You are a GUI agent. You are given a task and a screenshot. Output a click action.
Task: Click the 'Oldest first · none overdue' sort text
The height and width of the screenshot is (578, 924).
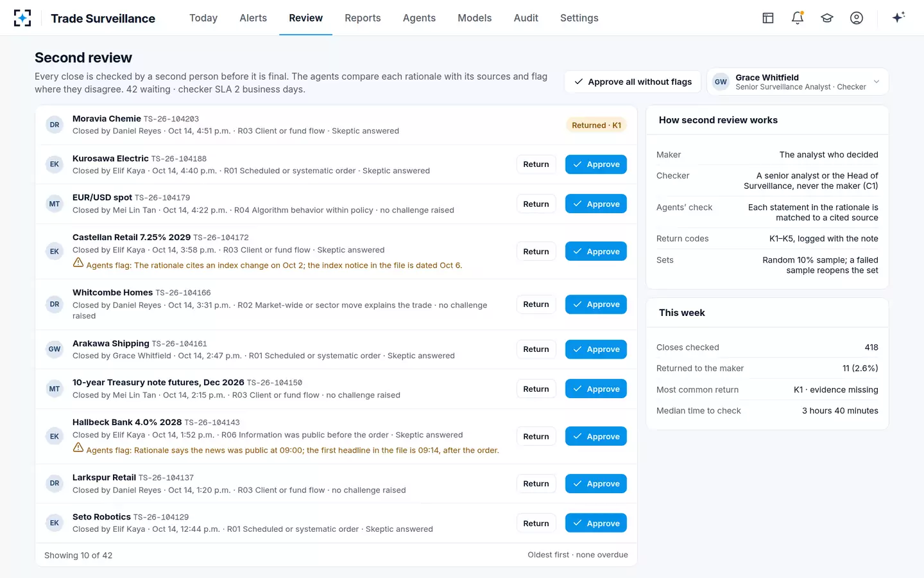coord(577,555)
